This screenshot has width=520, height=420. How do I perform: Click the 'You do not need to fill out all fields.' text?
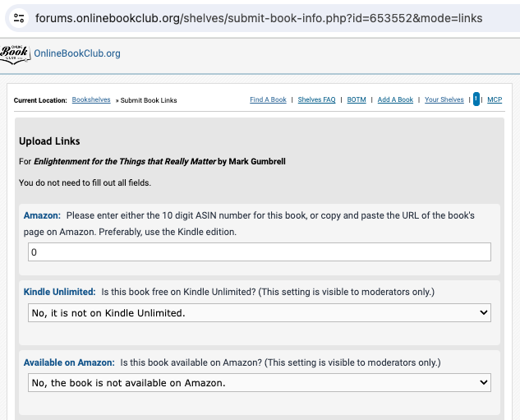(x=85, y=182)
